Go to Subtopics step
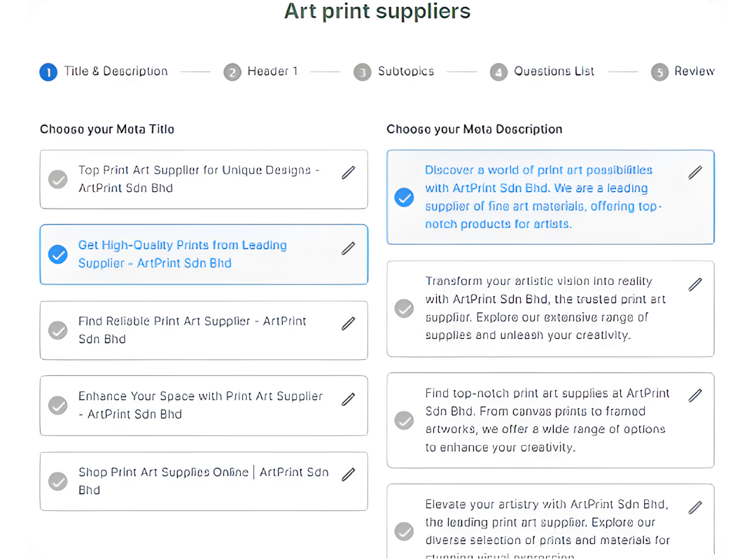Image resolution: width=756 pixels, height=560 pixels. (393, 72)
